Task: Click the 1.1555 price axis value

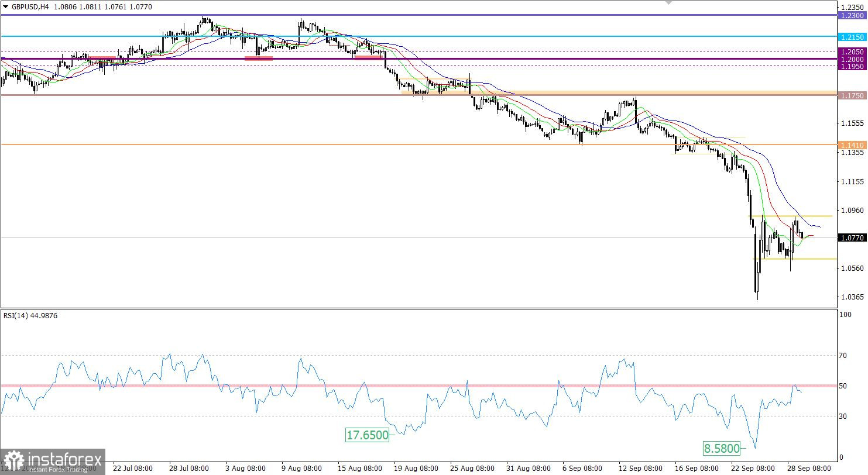Action: pos(852,123)
